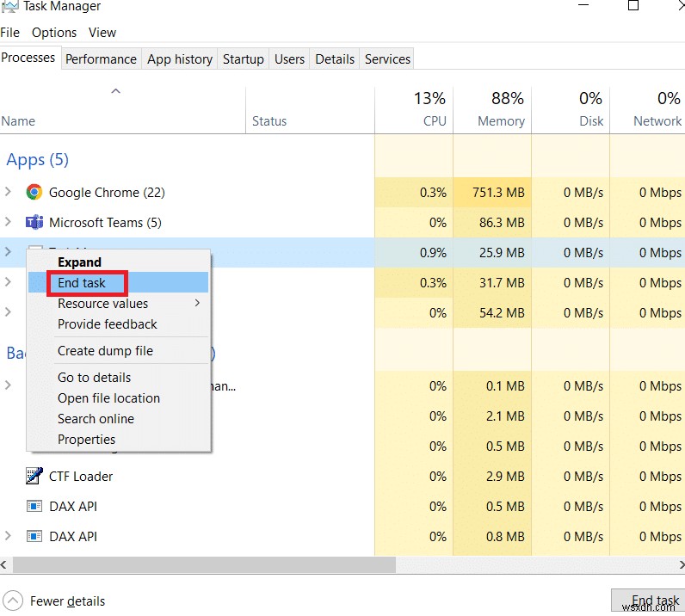The width and height of the screenshot is (685, 616).
Task: Open the File menu
Action: [x=10, y=33]
